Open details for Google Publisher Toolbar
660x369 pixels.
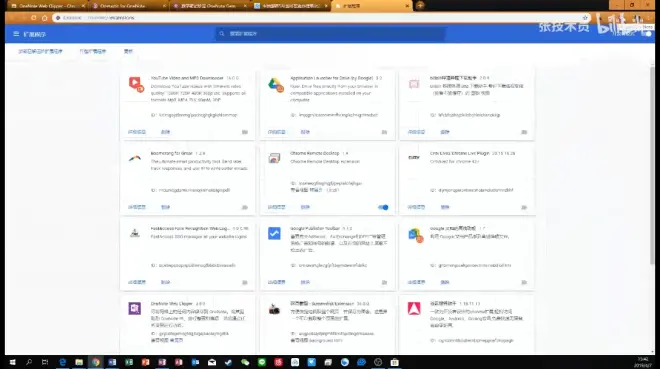[x=277, y=282]
